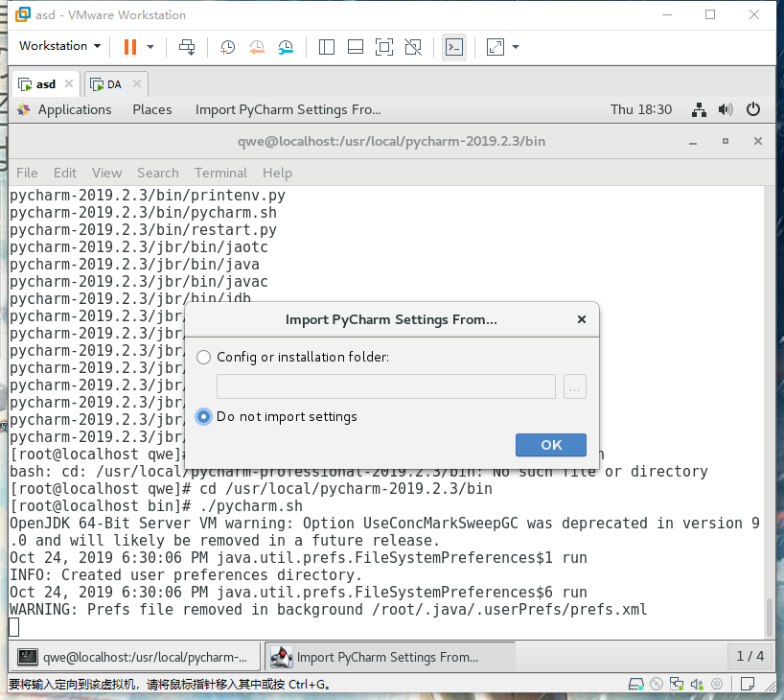Close the DA tab
This screenshot has height=700, width=784.
point(137,83)
